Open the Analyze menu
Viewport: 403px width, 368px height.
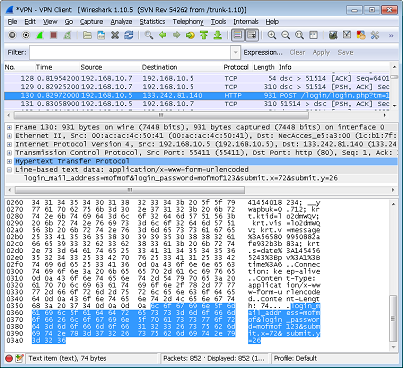(121, 22)
